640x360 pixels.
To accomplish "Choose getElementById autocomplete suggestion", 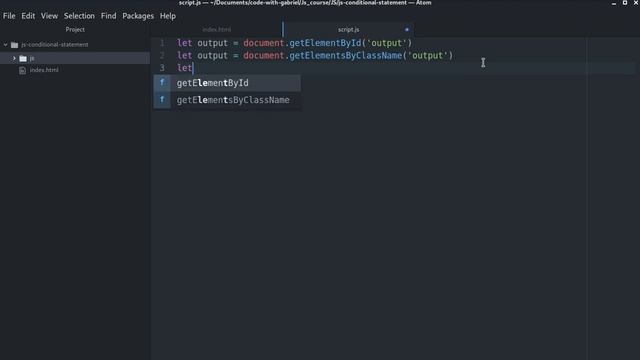I will point(227,83).
